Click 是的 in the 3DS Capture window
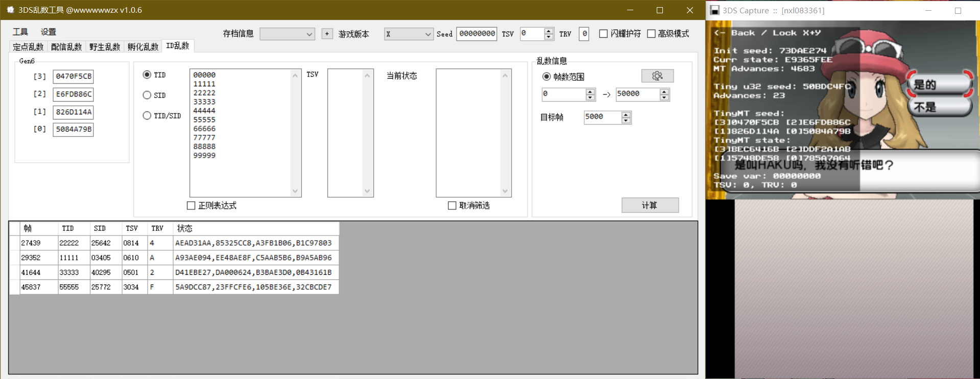 (x=940, y=84)
